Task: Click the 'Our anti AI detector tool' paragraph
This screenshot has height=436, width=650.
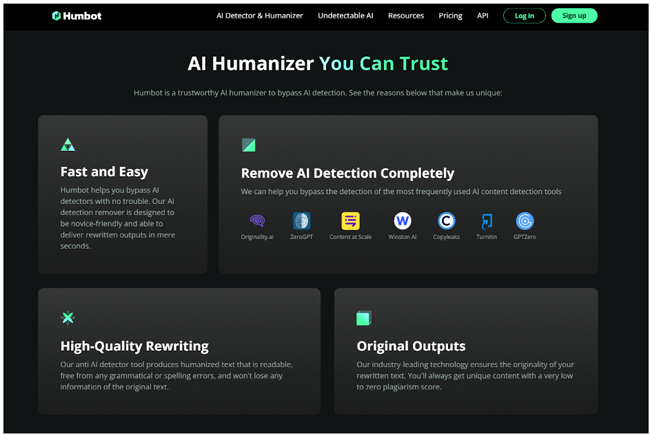Action: 176,375
